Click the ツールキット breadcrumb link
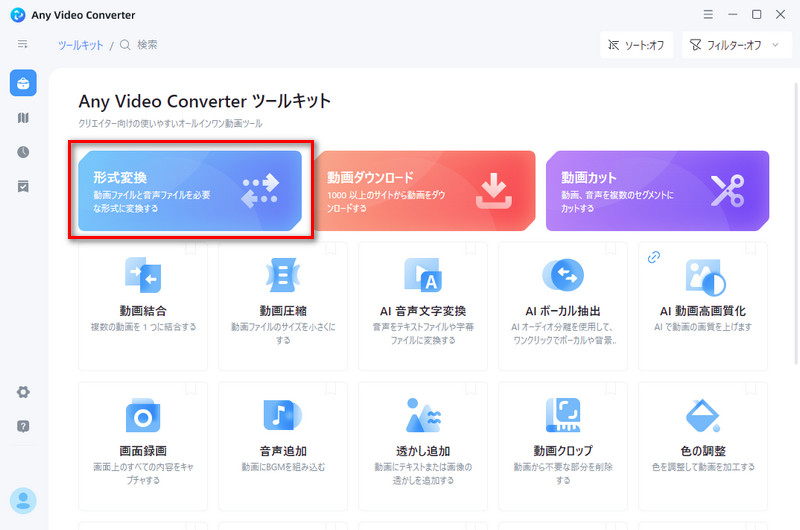Viewport: 800px width, 530px height. 80,45
